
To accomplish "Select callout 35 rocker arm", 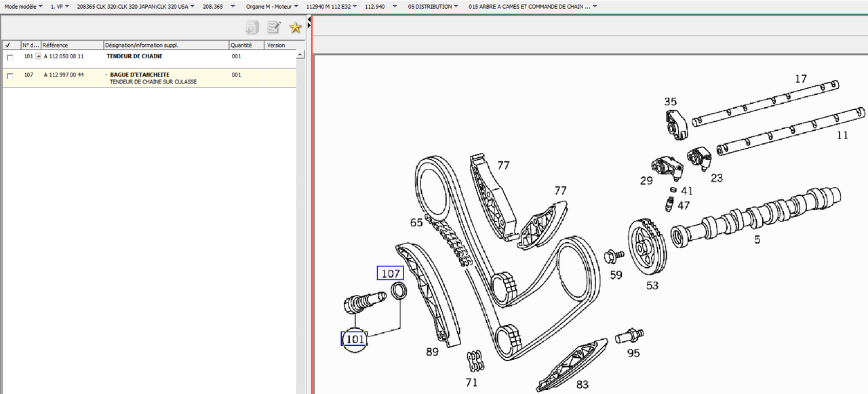I will [x=670, y=102].
